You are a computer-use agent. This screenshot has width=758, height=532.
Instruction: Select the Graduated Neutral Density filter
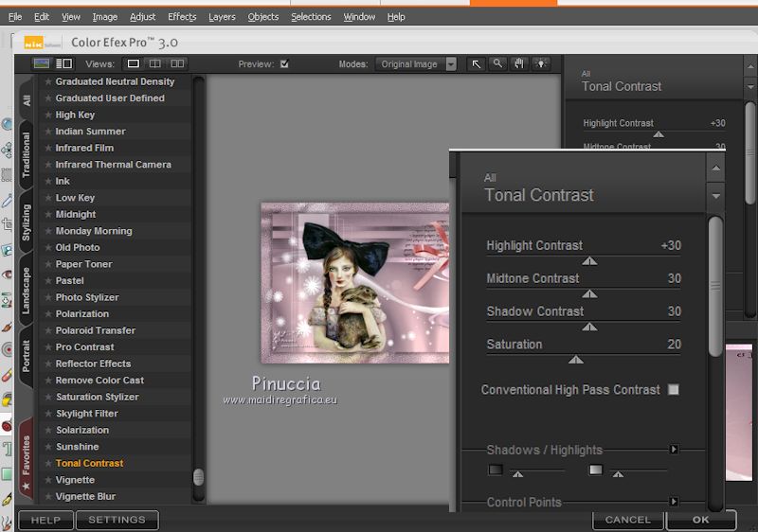115,81
